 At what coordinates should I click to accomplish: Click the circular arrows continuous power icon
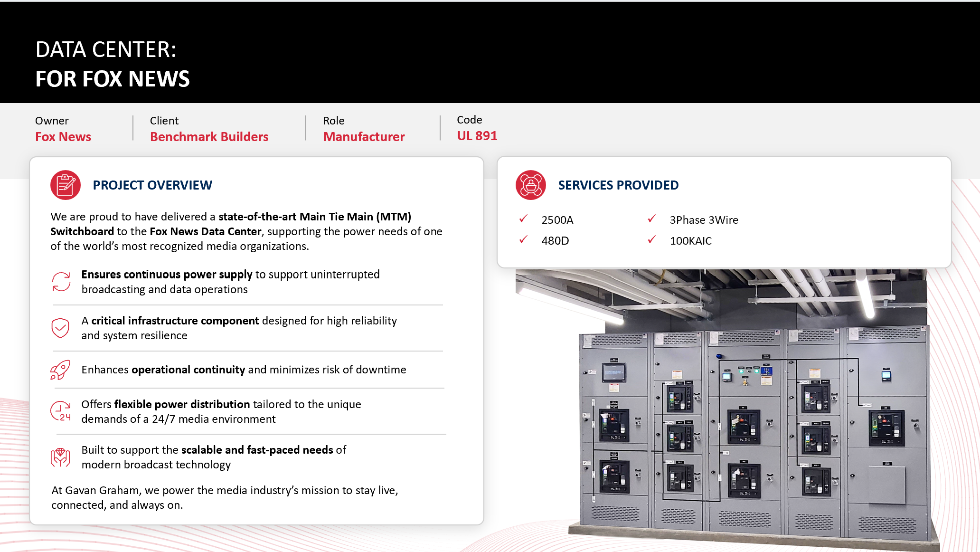(61, 282)
